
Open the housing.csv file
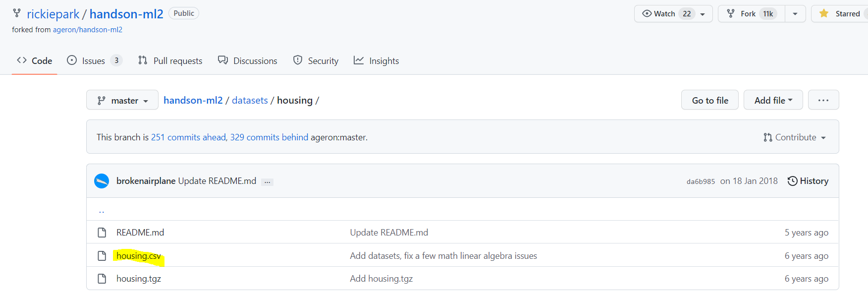[139, 256]
